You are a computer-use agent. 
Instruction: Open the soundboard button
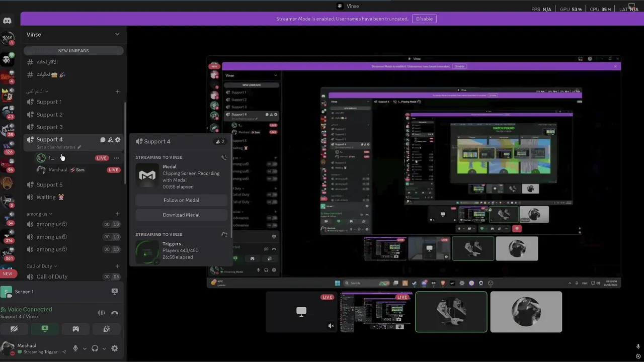click(107, 329)
